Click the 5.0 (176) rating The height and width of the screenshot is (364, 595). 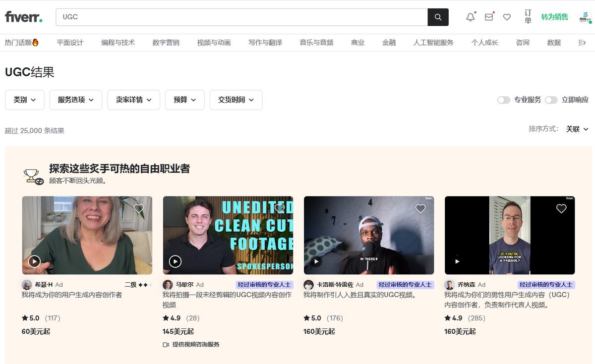click(323, 318)
